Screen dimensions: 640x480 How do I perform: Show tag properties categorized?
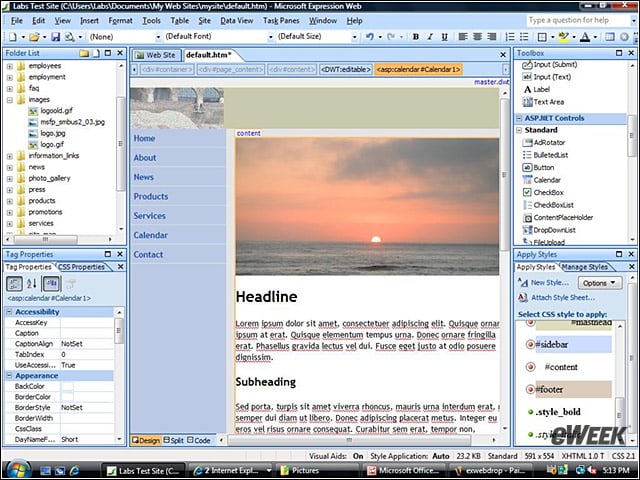tap(14, 284)
